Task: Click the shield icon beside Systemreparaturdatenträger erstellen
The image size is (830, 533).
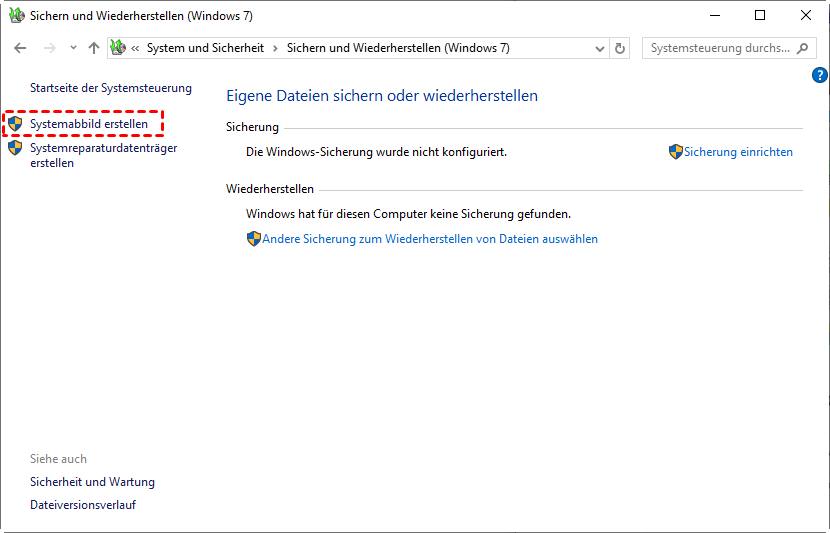Action: coord(15,148)
